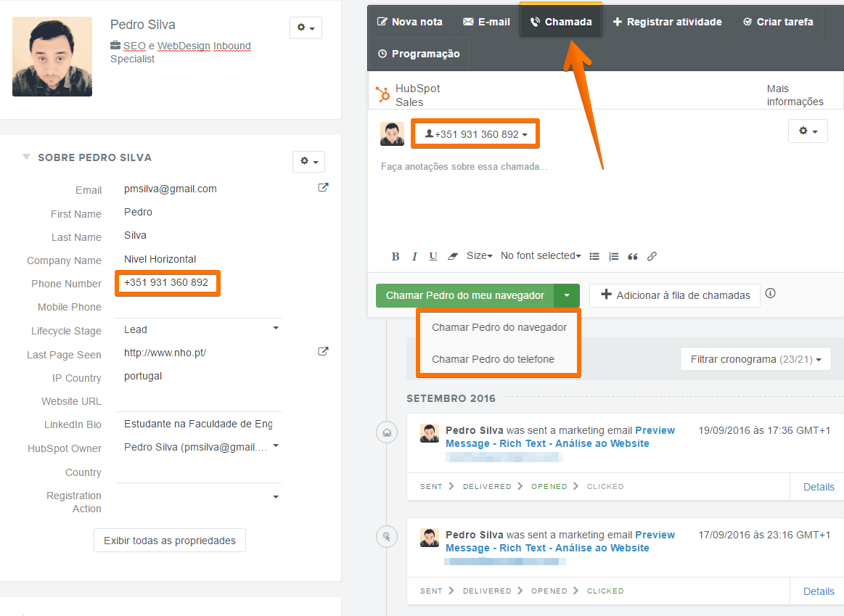
Task: Open Details of 19/09/2016 email
Action: point(818,487)
